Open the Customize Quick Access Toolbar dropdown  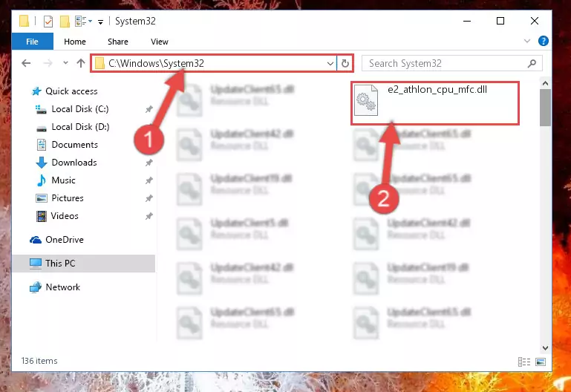pos(100,22)
